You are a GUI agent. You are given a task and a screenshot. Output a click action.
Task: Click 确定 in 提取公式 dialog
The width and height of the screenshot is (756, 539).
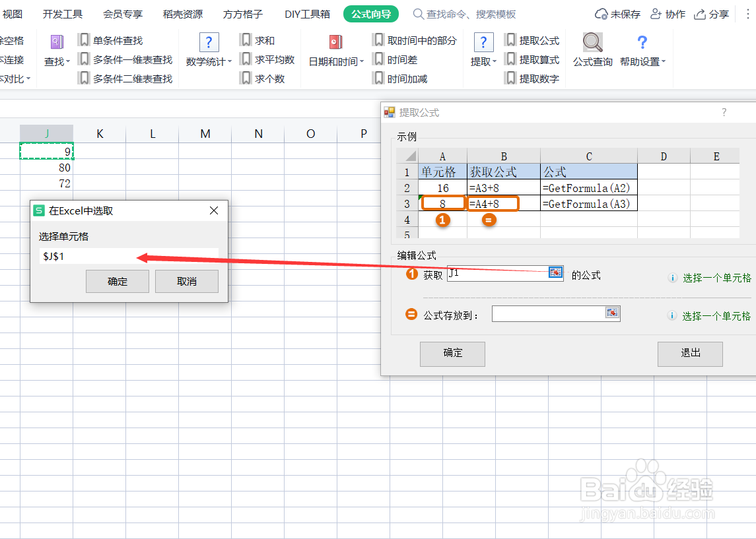[452, 354]
